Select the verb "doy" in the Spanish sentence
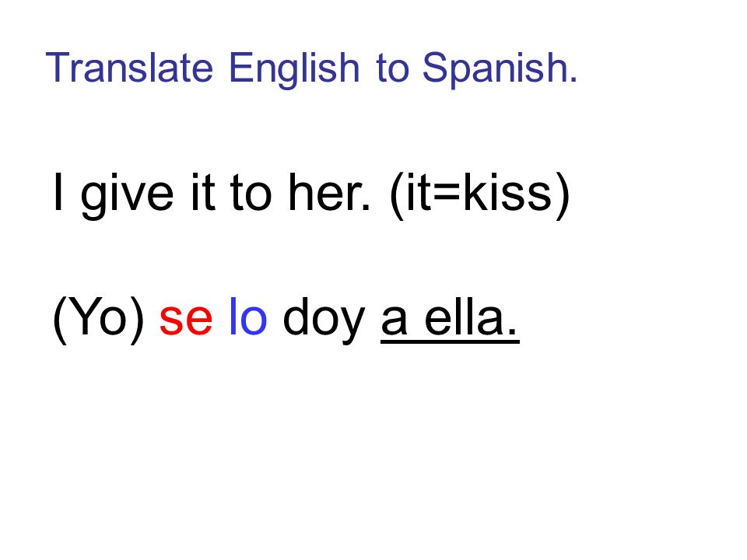This screenshot has width=747, height=560. (x=324, y=320)
